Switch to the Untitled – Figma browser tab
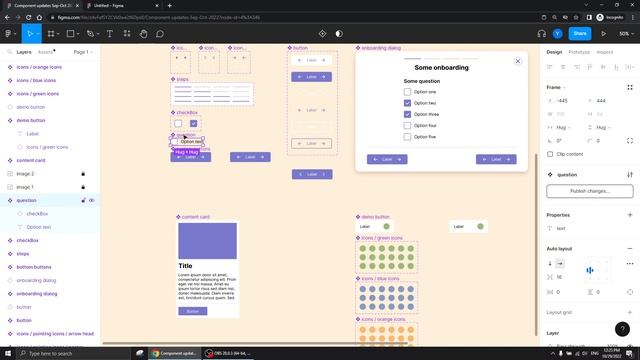Viewport: 640px width, 360px height. coord(122,6)
